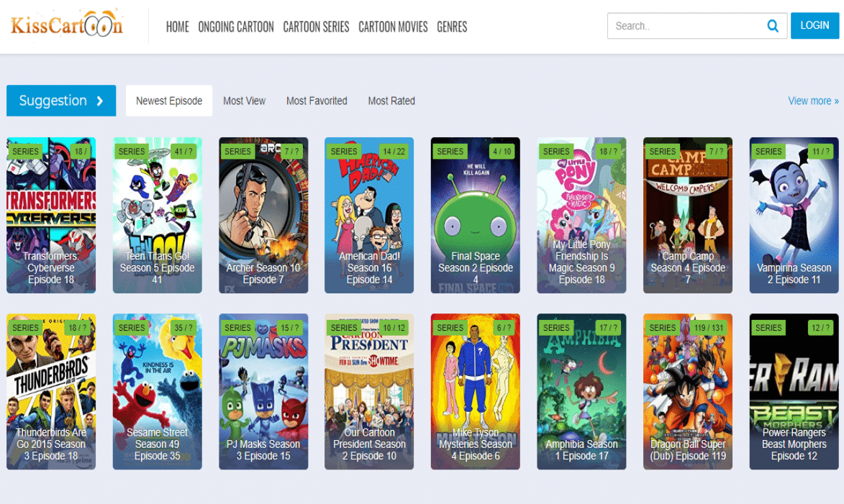Open ONGOING CARTOON menu
The image size is (844, 504).
[236, 27]
